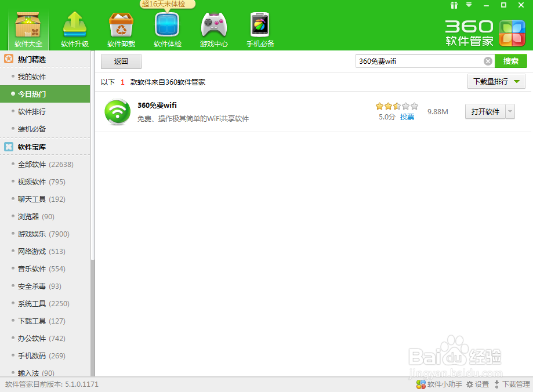Click the description 免费、操作极其简单的WiFi共享软件
Viewport: 533px width, 392px height.
tap(193, 119)
